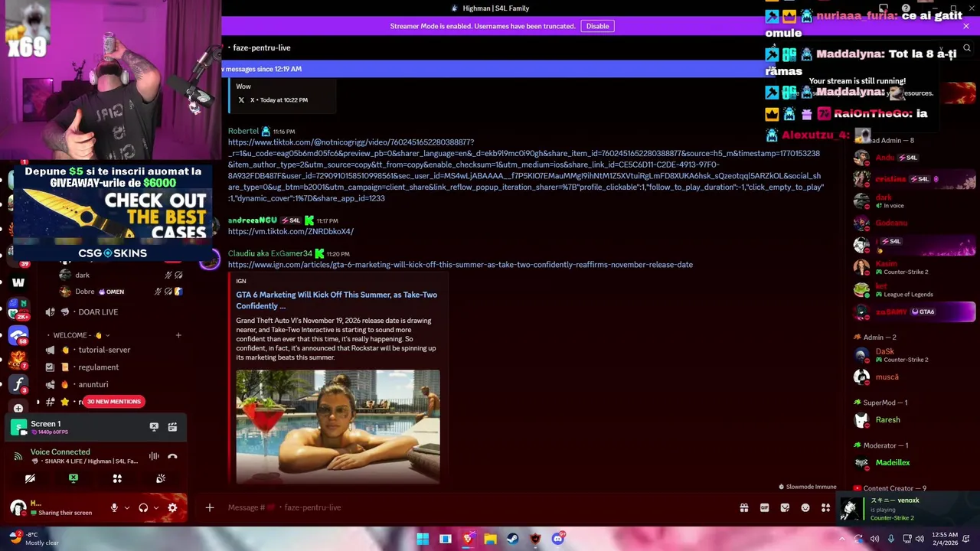Image resolution: width=980 pixels, height=551 pixels.
Task: Open the server with W icon
Action: (18, 282)
